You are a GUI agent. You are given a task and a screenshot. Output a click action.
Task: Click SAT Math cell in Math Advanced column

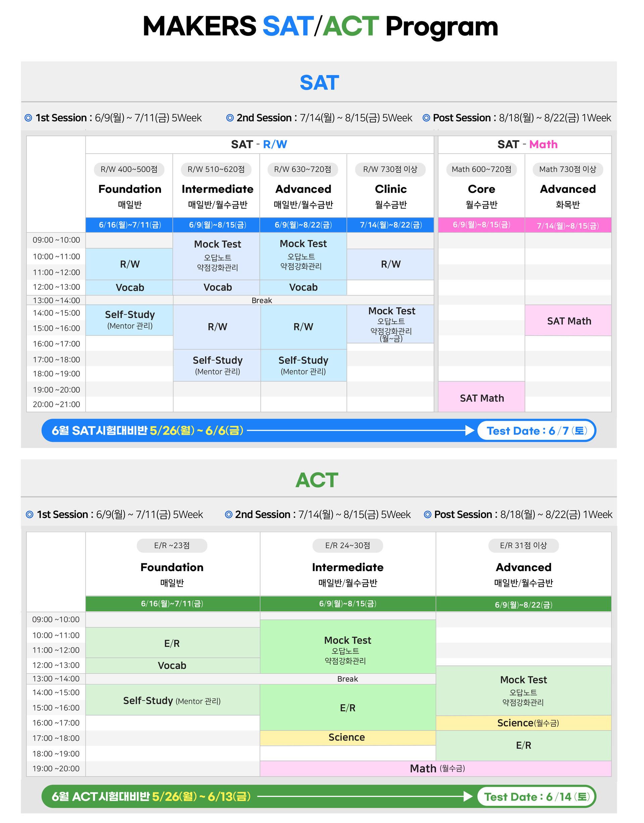(x=568, y=320)
